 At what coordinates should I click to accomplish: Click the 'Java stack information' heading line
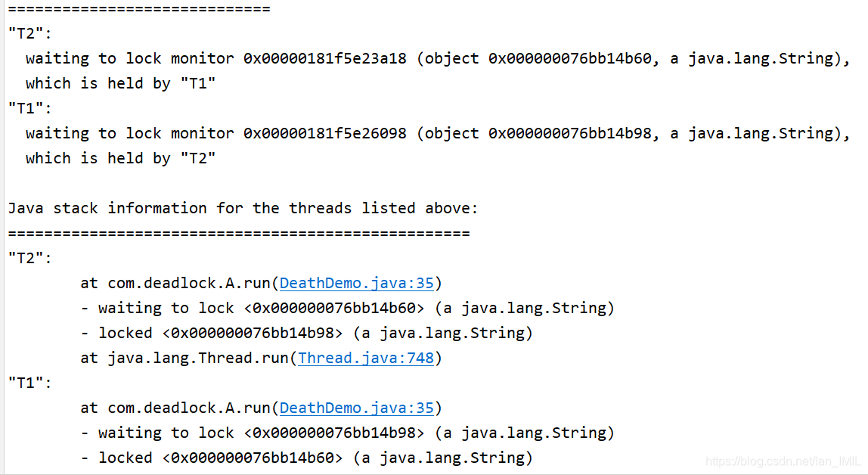[x=243, y=208]
